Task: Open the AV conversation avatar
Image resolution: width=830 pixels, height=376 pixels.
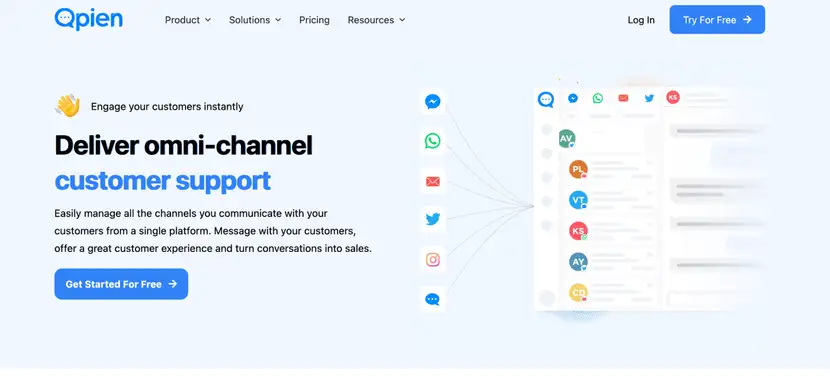Action: pos(567,139)
